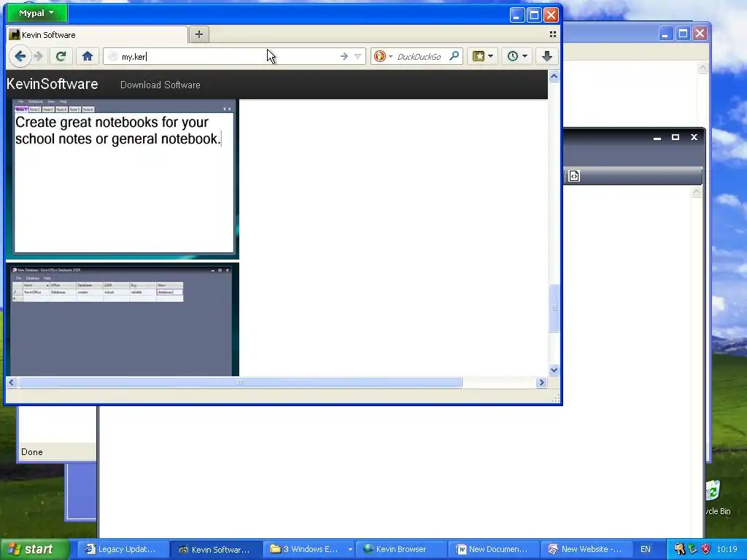Image resolution: width=747 pixels, height=560 pixels.
Task: Maximize the blue background window
Action: point(683,34)
